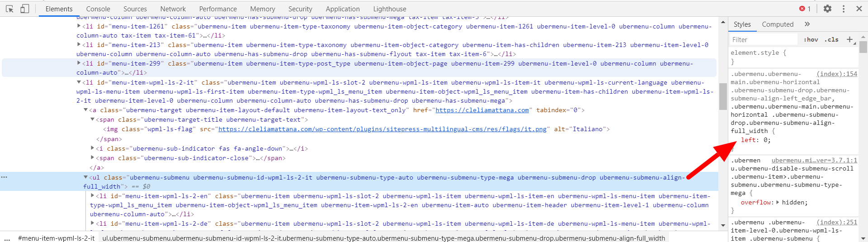Focus the styles Filter input field
This screenshot has width=868, height=242.
pos(764,40)
